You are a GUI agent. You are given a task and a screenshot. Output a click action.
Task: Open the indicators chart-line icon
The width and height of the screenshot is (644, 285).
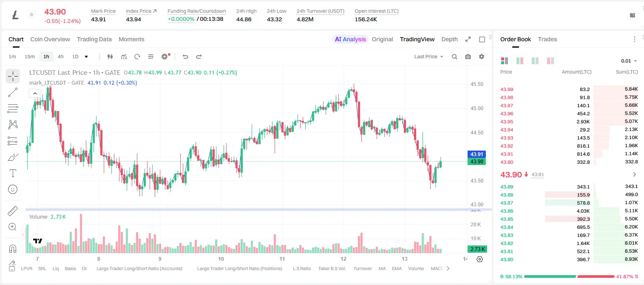pyautogui.click(x=124, y=57)
